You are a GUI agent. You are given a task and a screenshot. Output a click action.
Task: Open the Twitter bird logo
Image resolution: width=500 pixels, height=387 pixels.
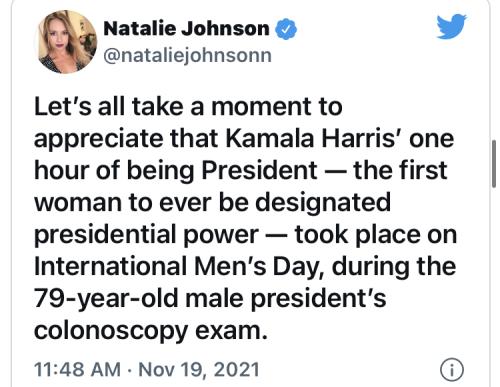tap(451, 26)
